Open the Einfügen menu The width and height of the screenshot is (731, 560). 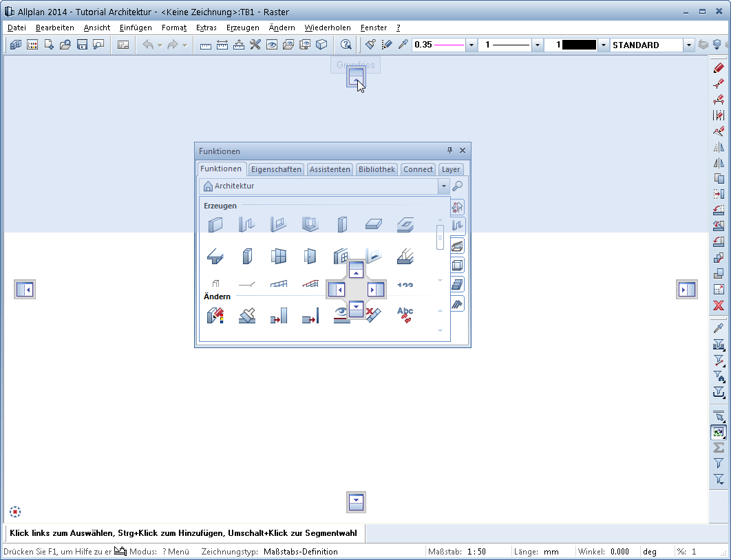pos(136,28)
